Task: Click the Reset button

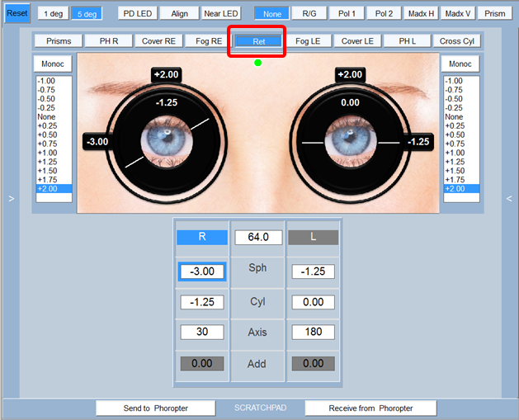Action: pos(17,14)
